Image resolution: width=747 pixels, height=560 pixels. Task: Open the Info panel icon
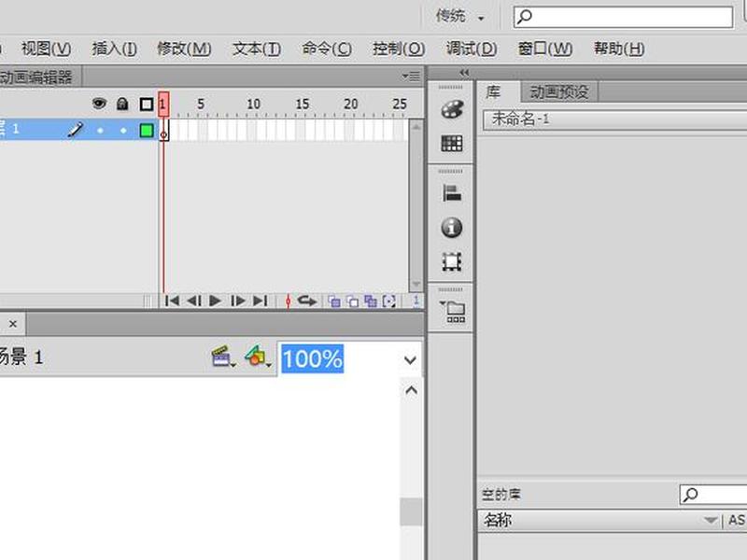click(451, 228)
